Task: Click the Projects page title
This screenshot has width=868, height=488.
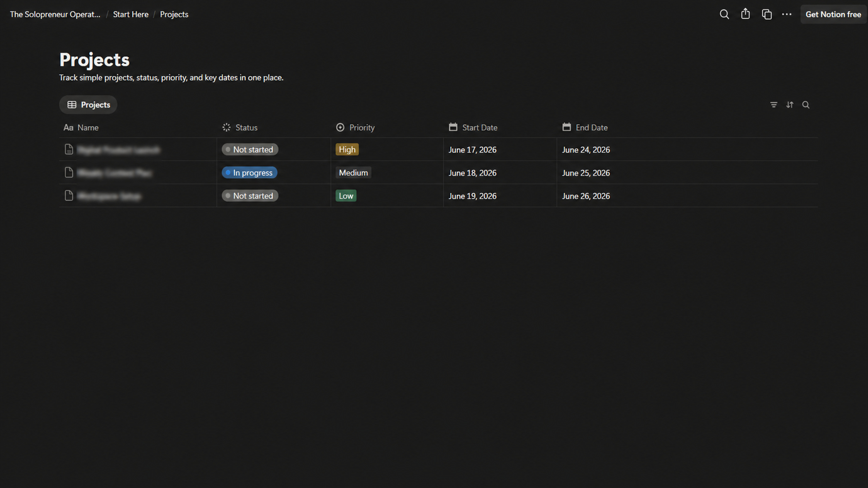Action: point(94,60)
